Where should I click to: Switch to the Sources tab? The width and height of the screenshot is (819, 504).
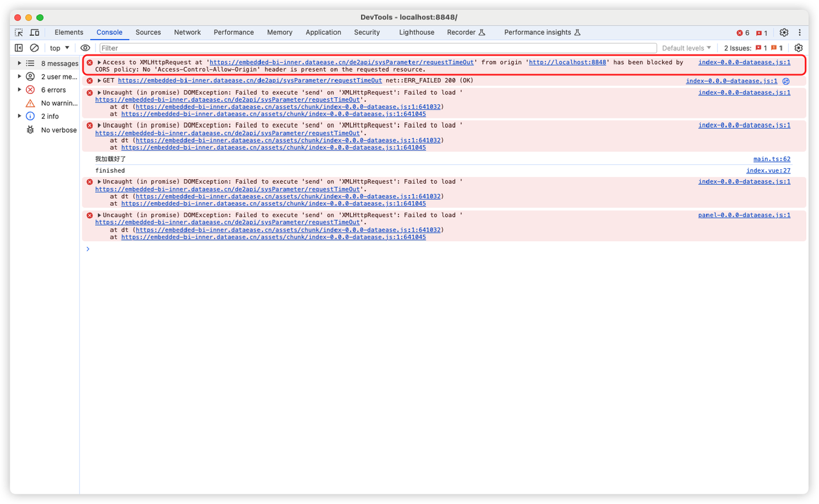(x=148, y=33)
